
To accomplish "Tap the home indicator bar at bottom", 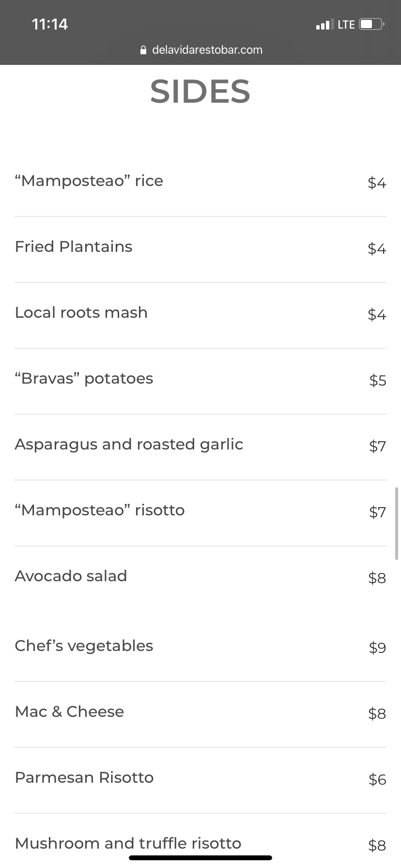I will pos(200,858).
